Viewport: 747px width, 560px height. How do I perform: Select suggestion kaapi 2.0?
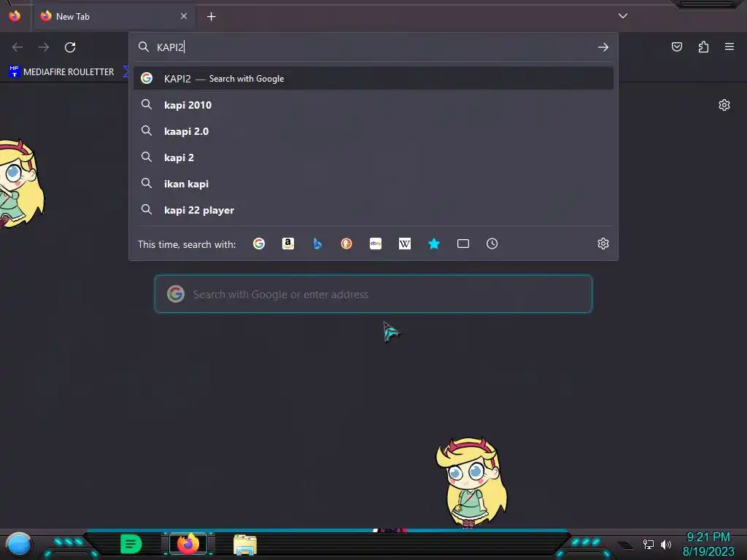coord(373,131)
